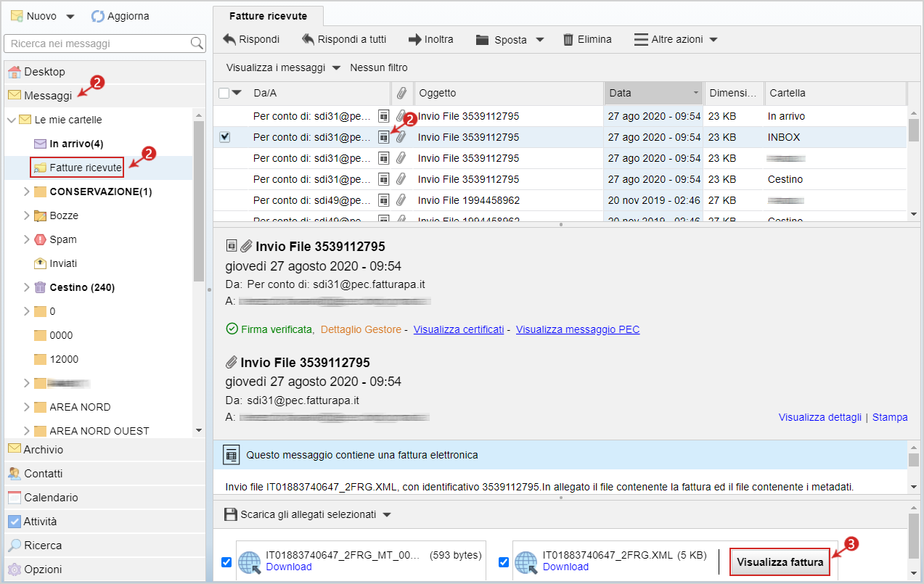Click the electronic invoice icon on the selected message

[x=385, y=136]
